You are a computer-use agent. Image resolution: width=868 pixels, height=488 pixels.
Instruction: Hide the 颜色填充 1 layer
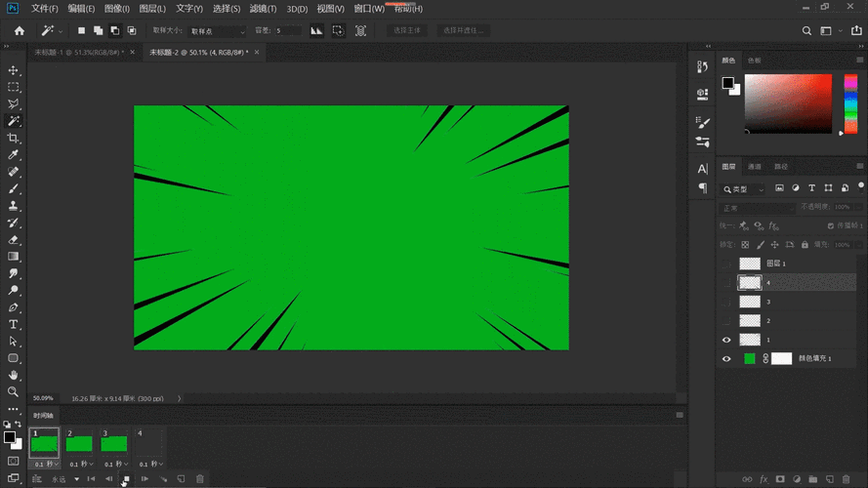(x=725, y=359)
